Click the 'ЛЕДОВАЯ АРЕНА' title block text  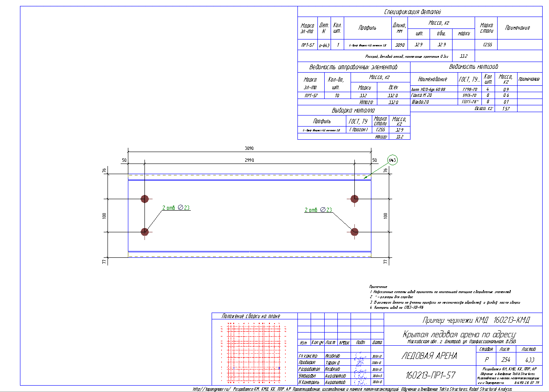(429, 356)
